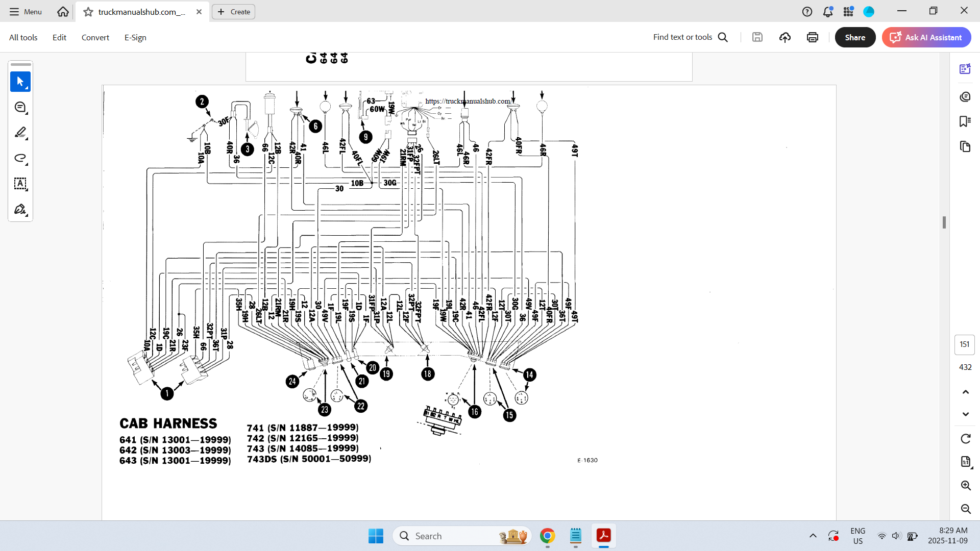This screenshot has height=551, width=980.
Task: Show hidden system tray icons
Action: 813,536
